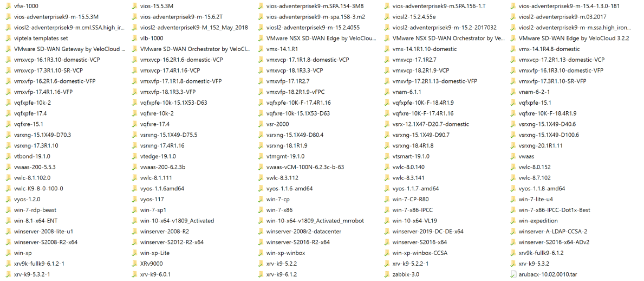Screen dimensions: 644x281
Task: Click folder icon of vsr-2000
Action: tap(261, 124)
